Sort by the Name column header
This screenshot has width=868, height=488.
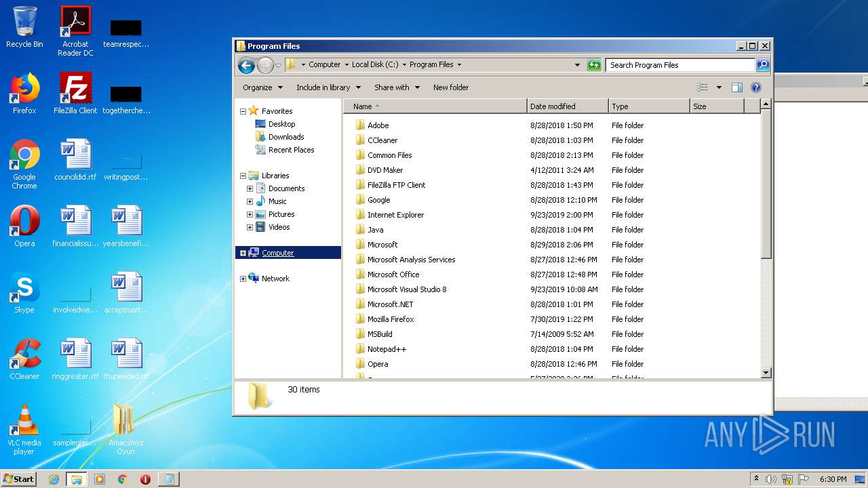[x=435, y=106]
